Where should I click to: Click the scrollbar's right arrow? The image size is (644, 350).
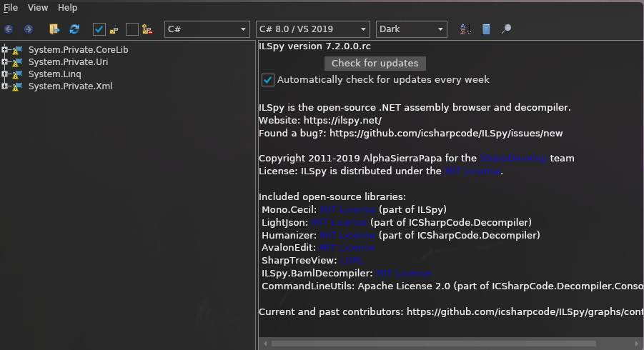point(637,344)
